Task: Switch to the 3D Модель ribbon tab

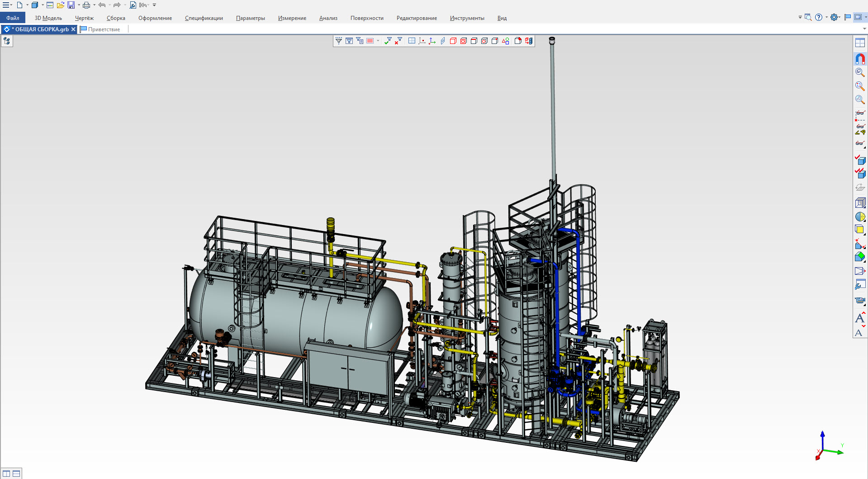Action: click(x=48, y=18)
